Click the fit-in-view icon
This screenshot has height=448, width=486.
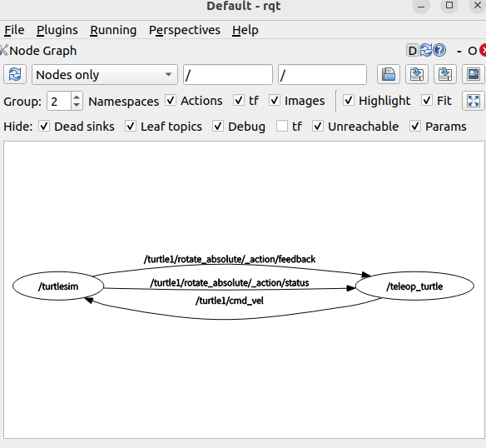click(474, 101)
